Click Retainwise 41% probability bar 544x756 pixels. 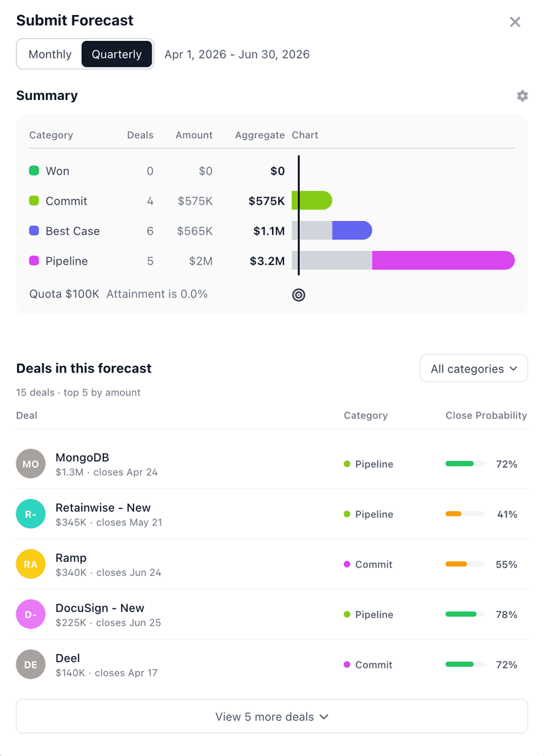click(x=465, y=514)
